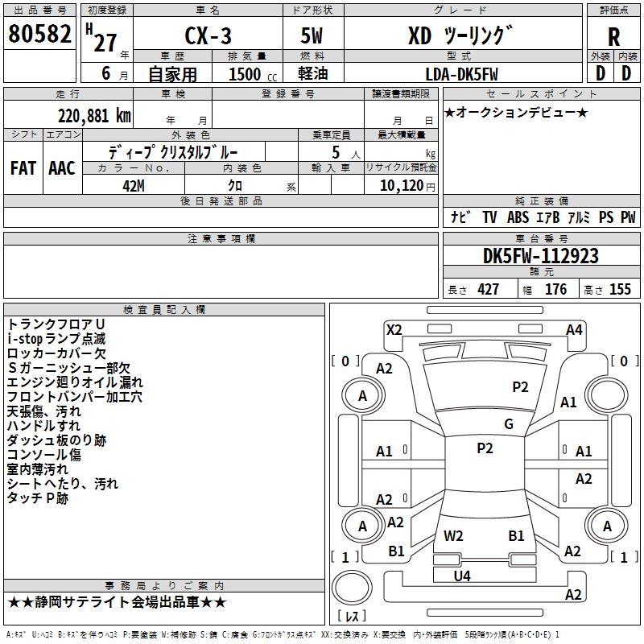Viewport: 644px width, 644px height.
Task: Click the W2 mark on car diagram
Action: (453, 536)
